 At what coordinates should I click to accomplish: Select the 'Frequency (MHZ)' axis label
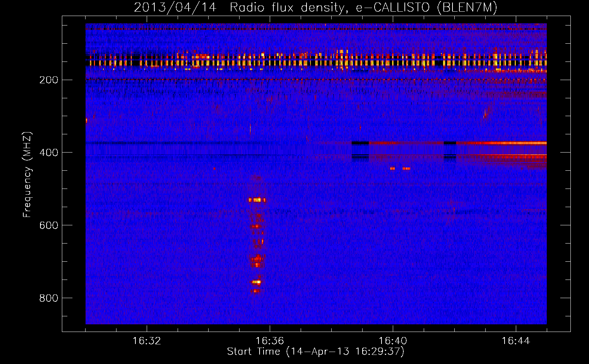(27, 174)
